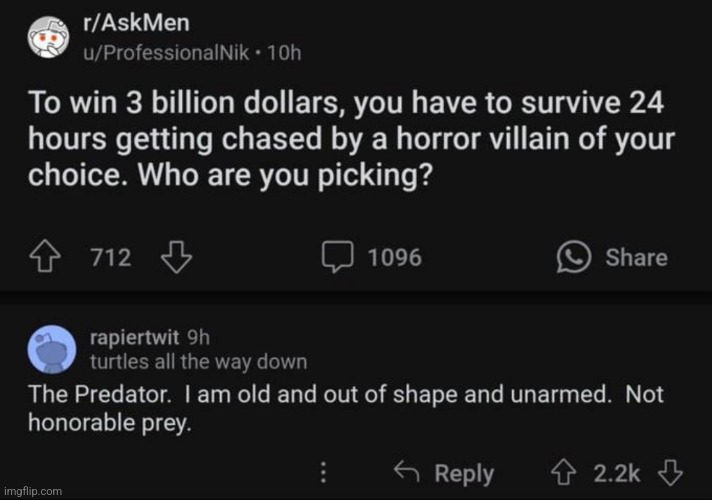This screenshot has width=712, height=500.
Task: Open rapiertwit's user profile
Action: click(134, 337)
